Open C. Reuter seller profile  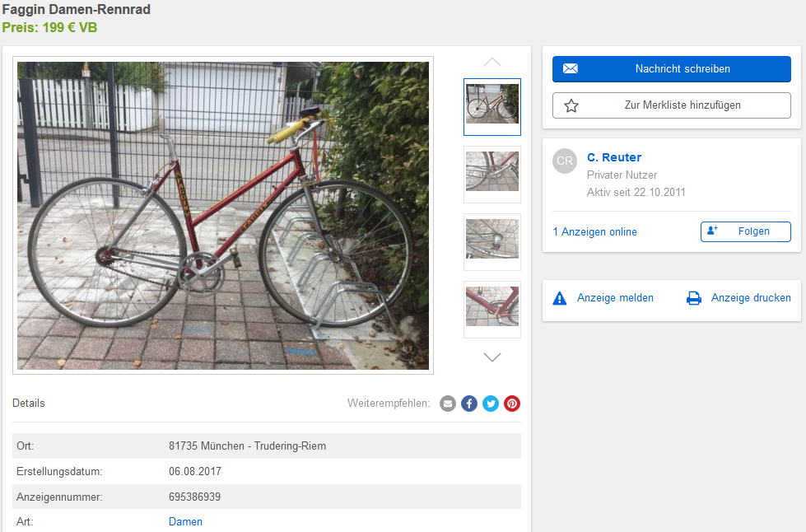(x=614, y=157)
